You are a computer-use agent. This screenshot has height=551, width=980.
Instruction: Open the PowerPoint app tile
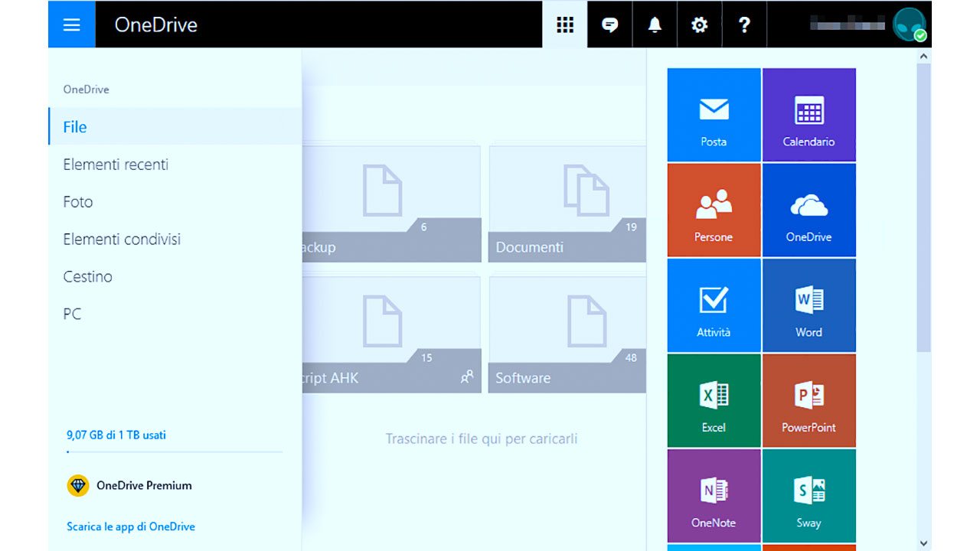(x=808, y=400)
